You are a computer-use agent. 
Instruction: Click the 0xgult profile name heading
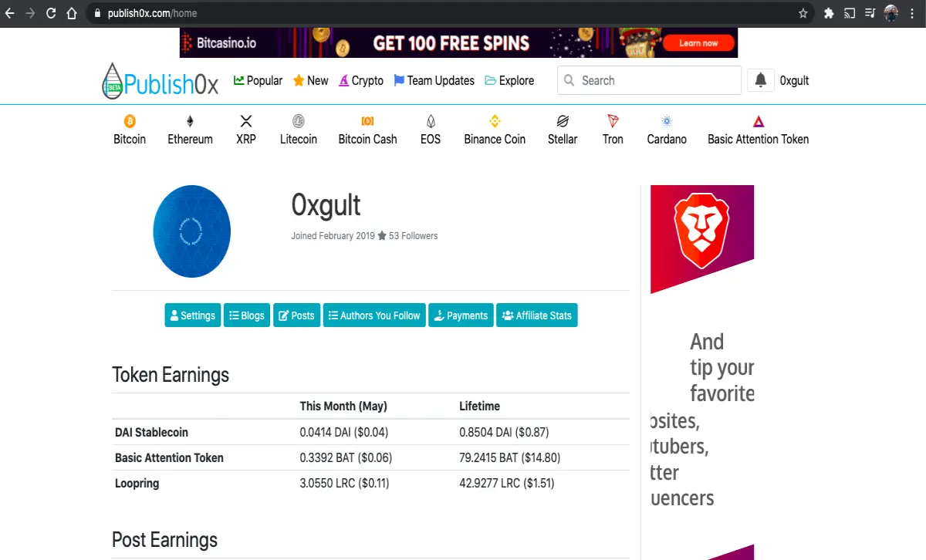tap(326, 204)
